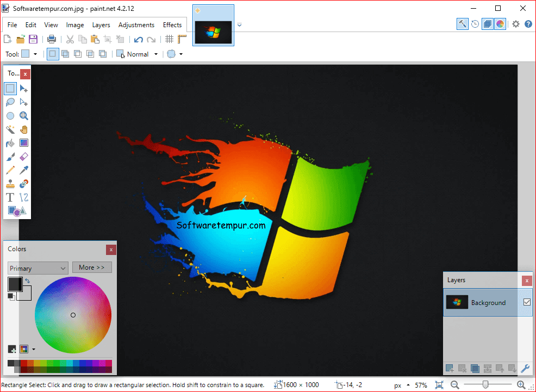
Task: Select the Zoom tool in Tools
Action: (23, 116)
